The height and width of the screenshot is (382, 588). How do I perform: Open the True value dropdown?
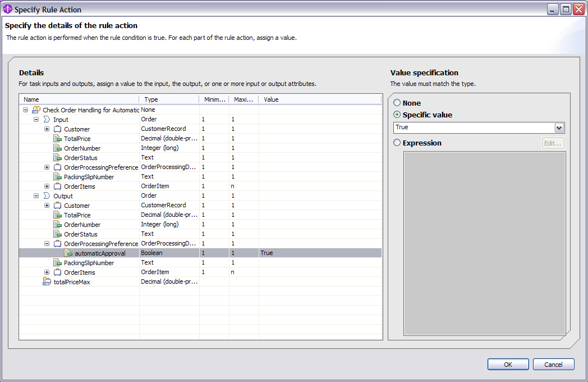tap(558, 128)
